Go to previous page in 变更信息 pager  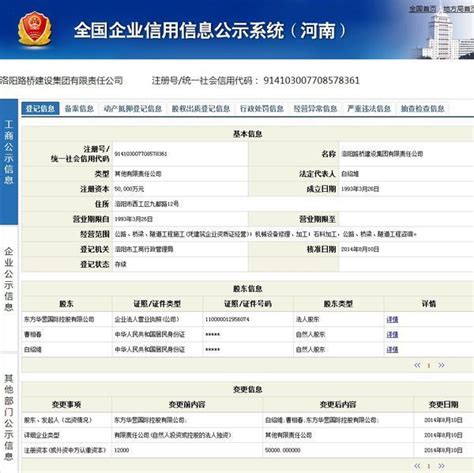[417, 466]
